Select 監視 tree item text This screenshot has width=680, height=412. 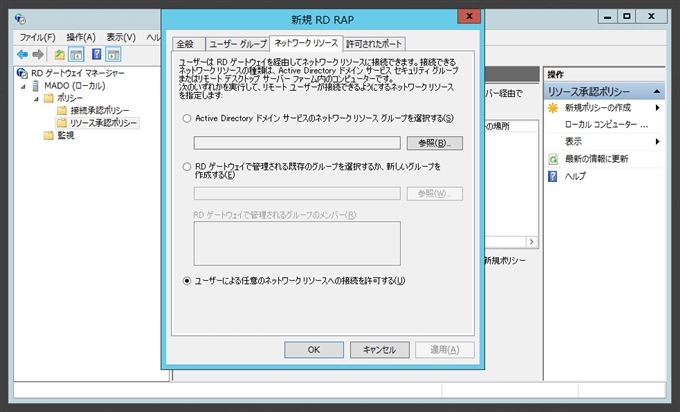[65, 135]
